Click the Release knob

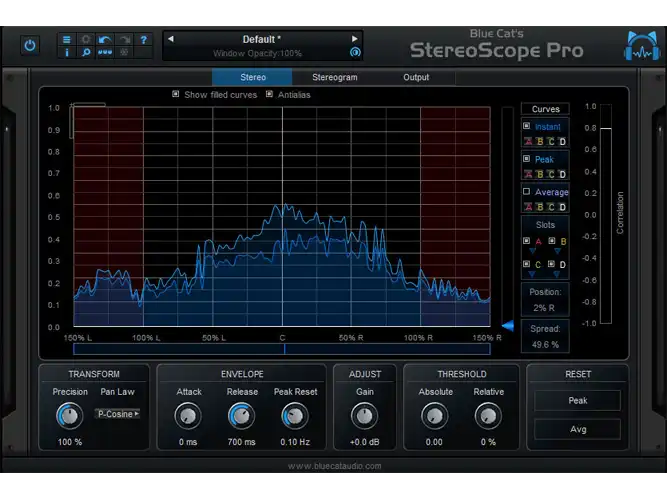242,416
